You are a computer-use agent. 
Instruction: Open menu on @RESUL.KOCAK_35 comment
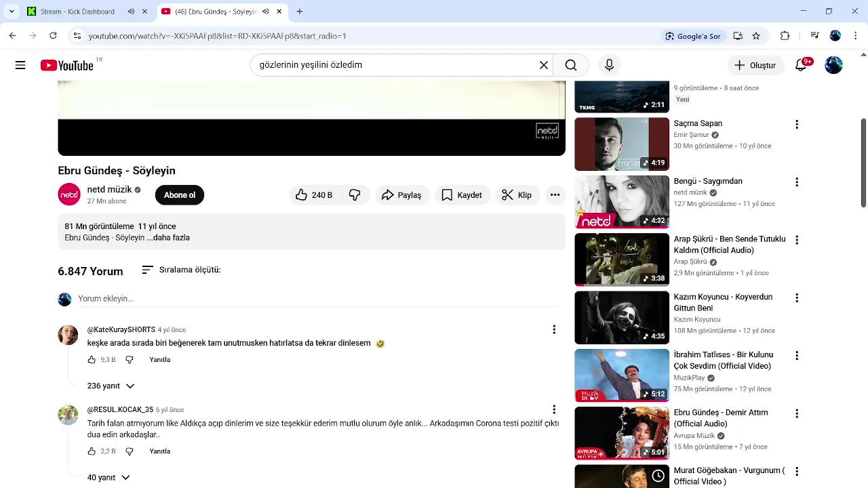pyautogui.click(x=554, y=409)
